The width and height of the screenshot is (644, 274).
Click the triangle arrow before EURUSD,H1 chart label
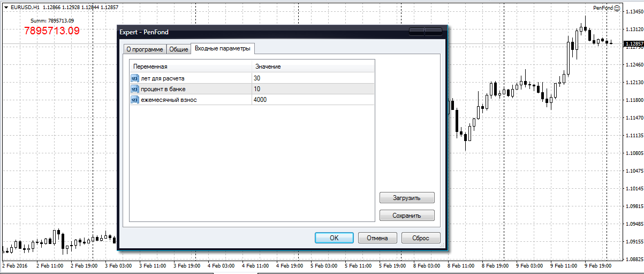coord(5,8)
